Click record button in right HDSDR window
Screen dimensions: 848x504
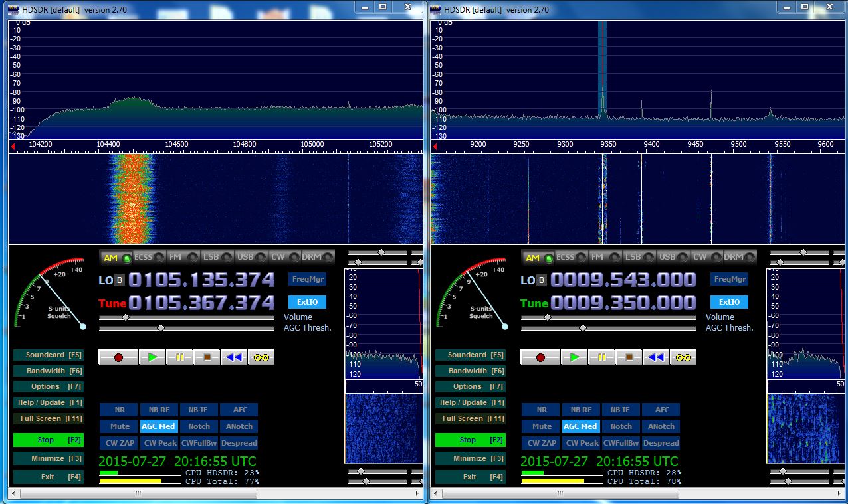[x=540, y=357]
